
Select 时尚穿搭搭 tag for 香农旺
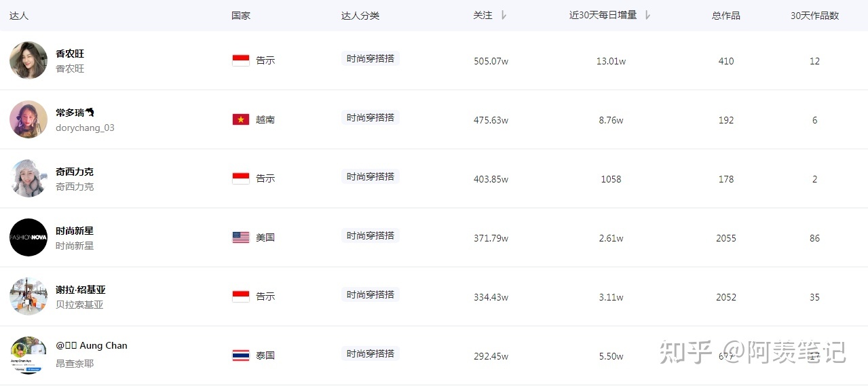[x=371, y=59]
